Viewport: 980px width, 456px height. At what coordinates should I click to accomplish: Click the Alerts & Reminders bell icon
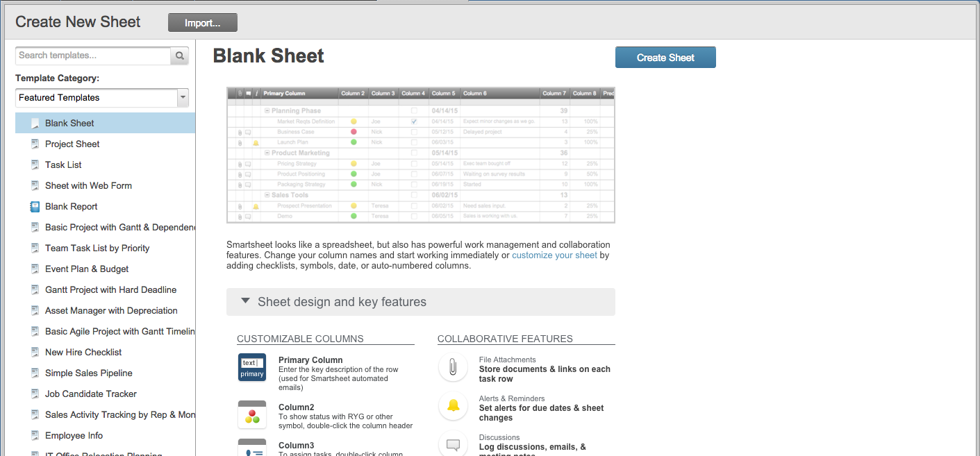pos(453,406)
